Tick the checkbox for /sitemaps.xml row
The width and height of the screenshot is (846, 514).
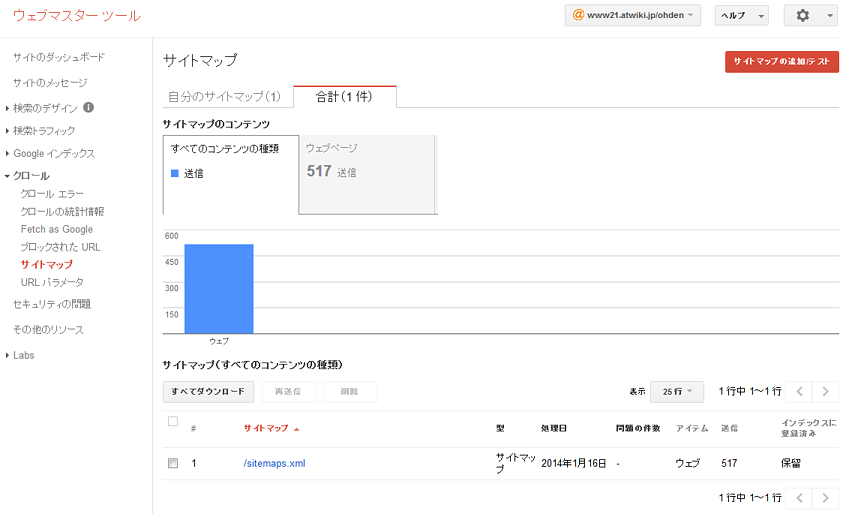click(x=173, y=463)
